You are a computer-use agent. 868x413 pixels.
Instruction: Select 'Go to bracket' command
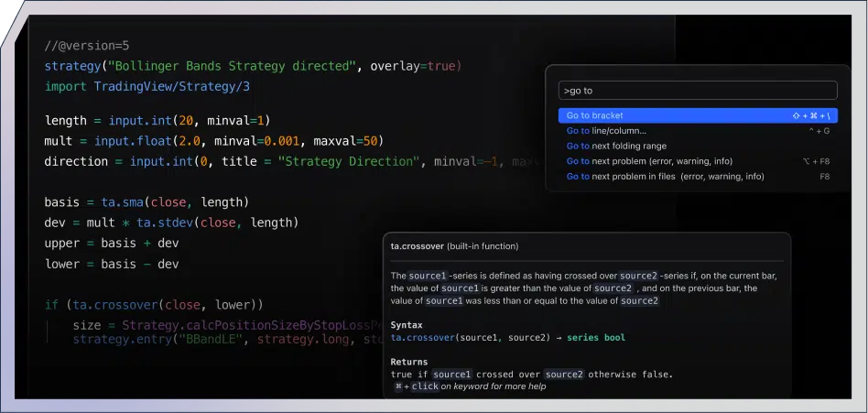point(698,115)
